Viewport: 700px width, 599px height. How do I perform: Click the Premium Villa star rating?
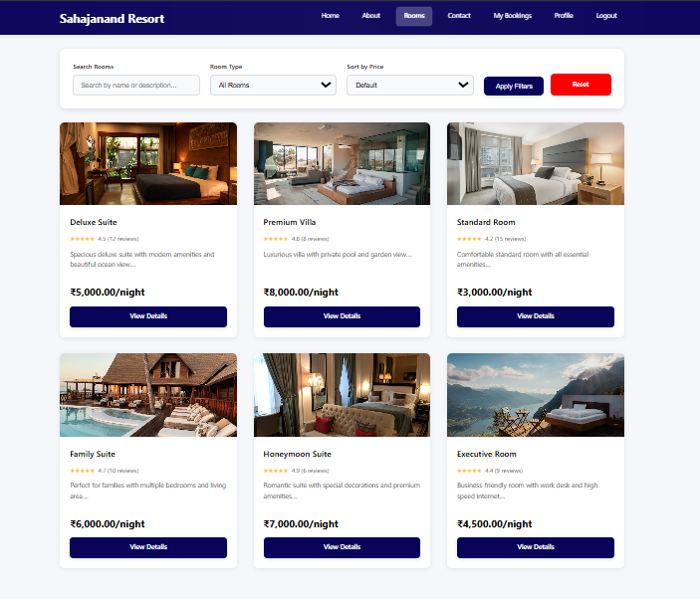click(x=276, y=239)
